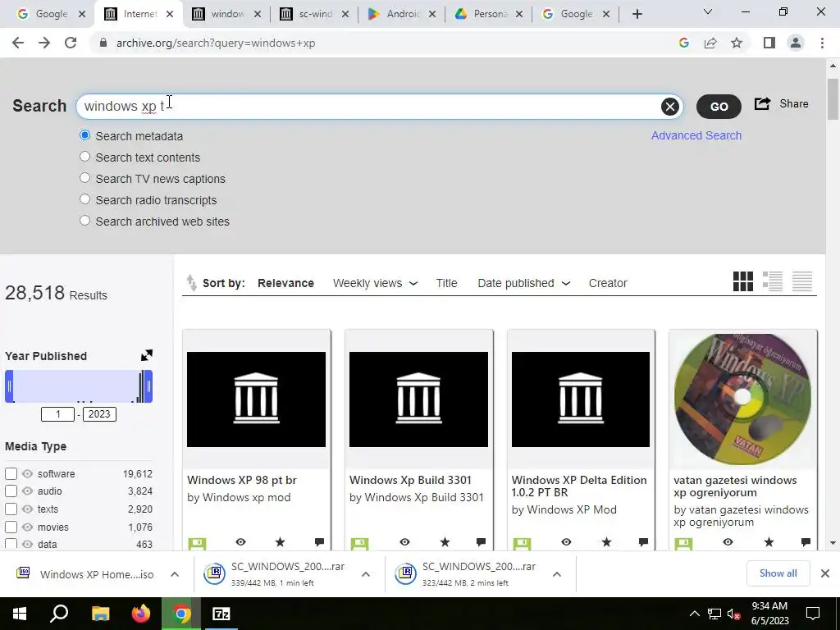Viewport: 840px width, 630px height.
Task: Open Windows Xp Build 3301 title
Action: (x=410, y=480)
